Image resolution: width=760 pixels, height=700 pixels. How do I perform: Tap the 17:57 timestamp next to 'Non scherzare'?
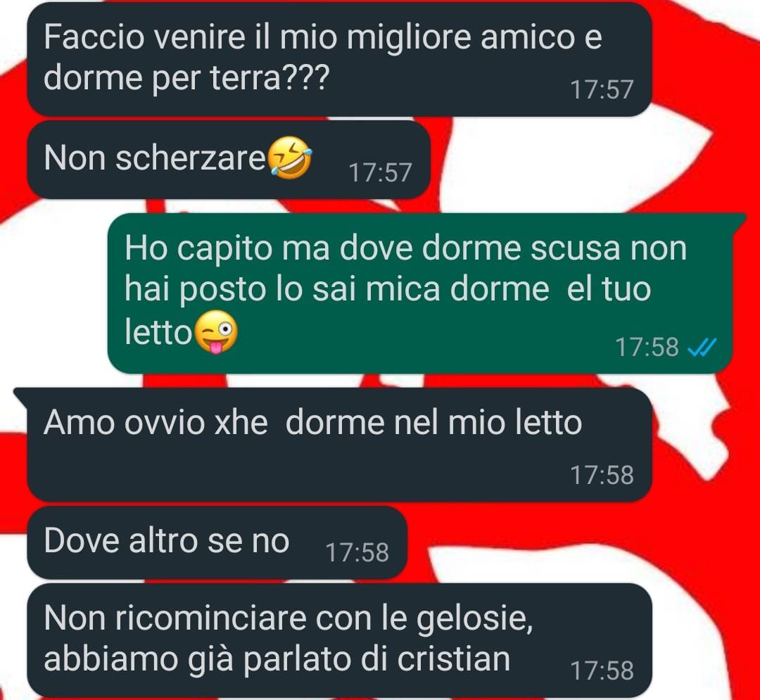tap(380, 172)
